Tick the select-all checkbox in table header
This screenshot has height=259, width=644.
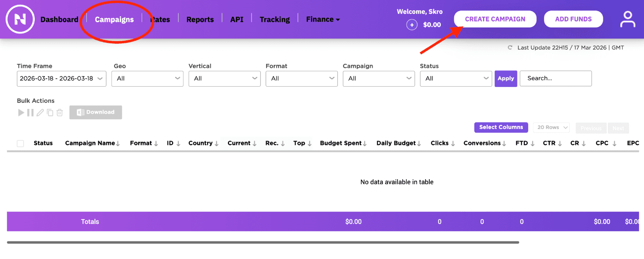[x=21, y=144]
